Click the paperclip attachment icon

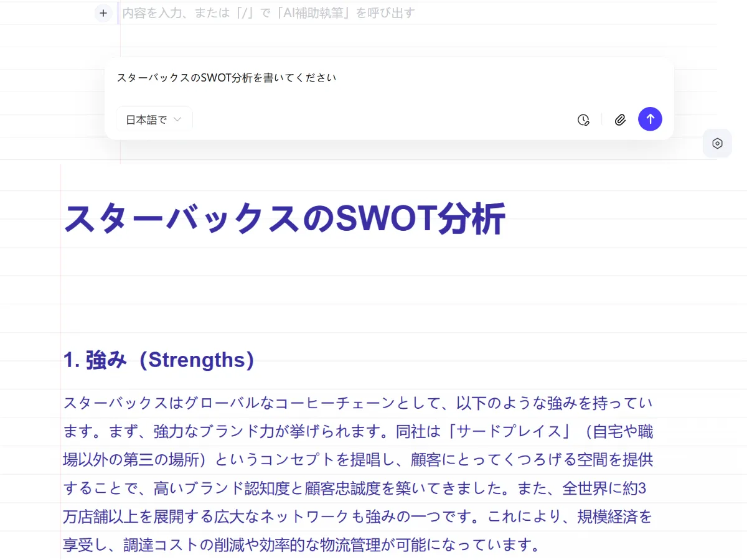click(x=620, y=119)
